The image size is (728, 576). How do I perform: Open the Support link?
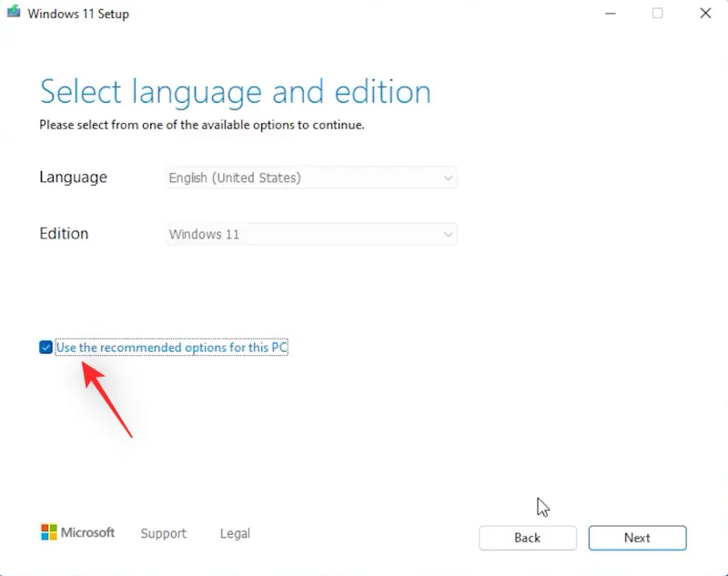pyautogui.click(x=164, y=533)
